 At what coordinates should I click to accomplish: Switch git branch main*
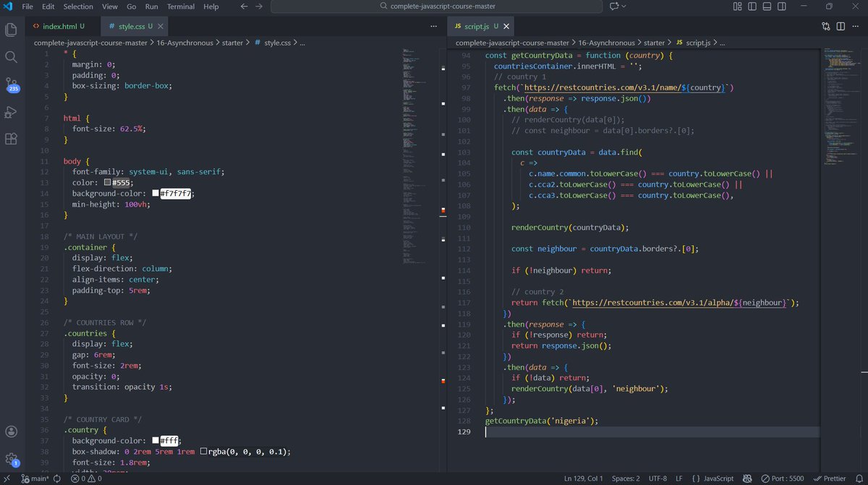(34, 478)
